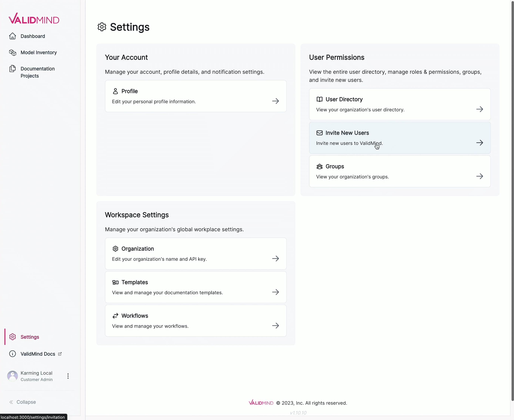The image size is (514, 420).
Task: Click the arrow on the Organization card
Action: (x=276, y=258)
